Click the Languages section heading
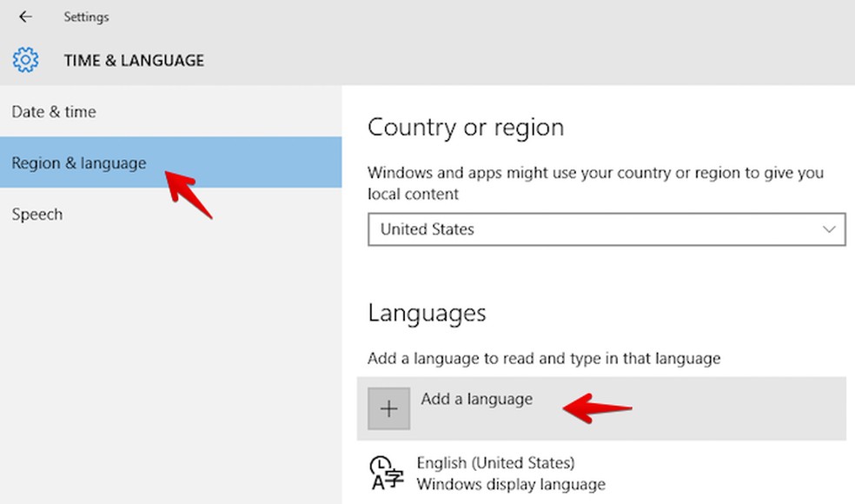The image size is (855, 504). pyautogui.click(x=427, y=313)
